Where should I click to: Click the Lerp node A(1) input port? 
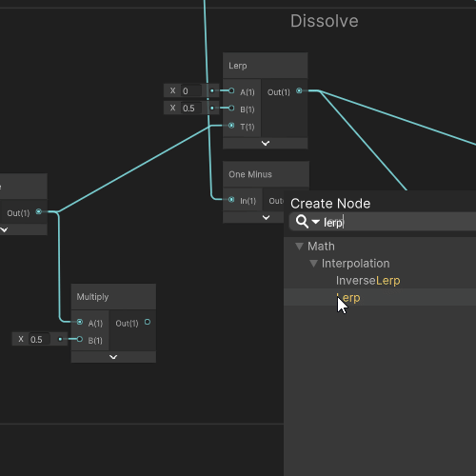point(231,90)
